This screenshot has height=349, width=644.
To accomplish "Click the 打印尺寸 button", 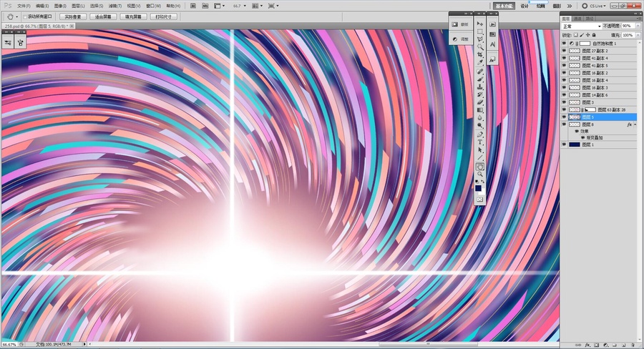I will point(164,17).
